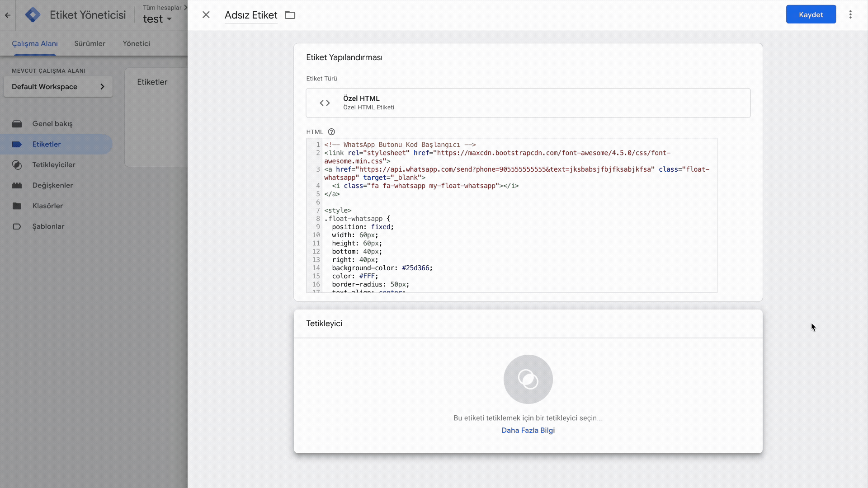The height and width of the screenshot is (488, 868).
Task: Click the folder icon beside Adsız Etiket
Action: [290, 15]
